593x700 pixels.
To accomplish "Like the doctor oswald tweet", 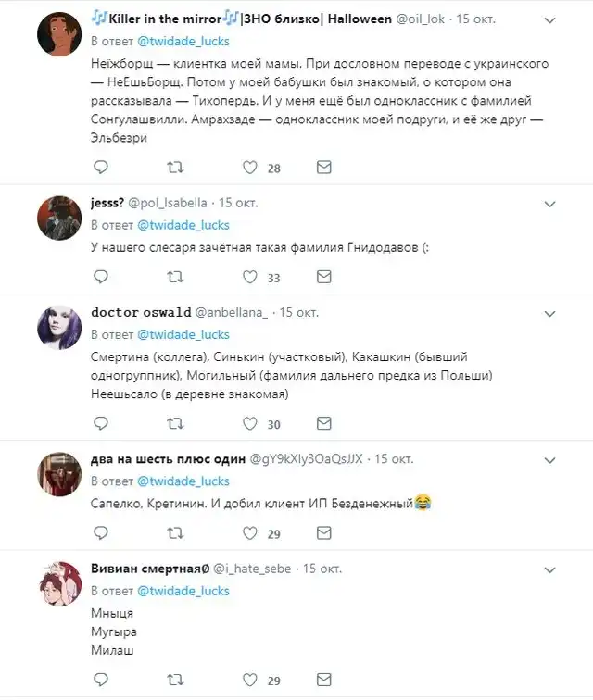I will click(250, 424).
